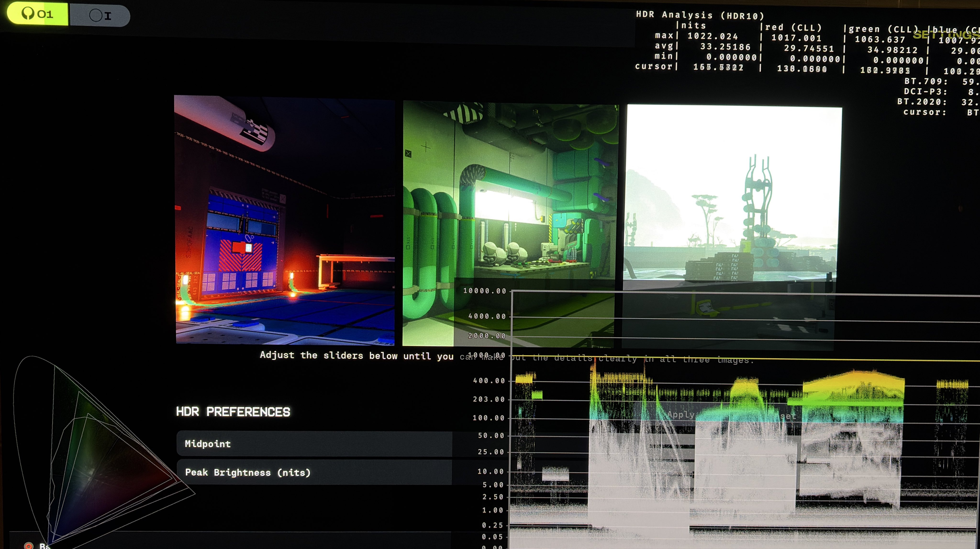The width and height of the screenshot is (980, 549).
Task: Click the max nits value 1022.024
Action: pyautogui.click(x=713, y=36)
